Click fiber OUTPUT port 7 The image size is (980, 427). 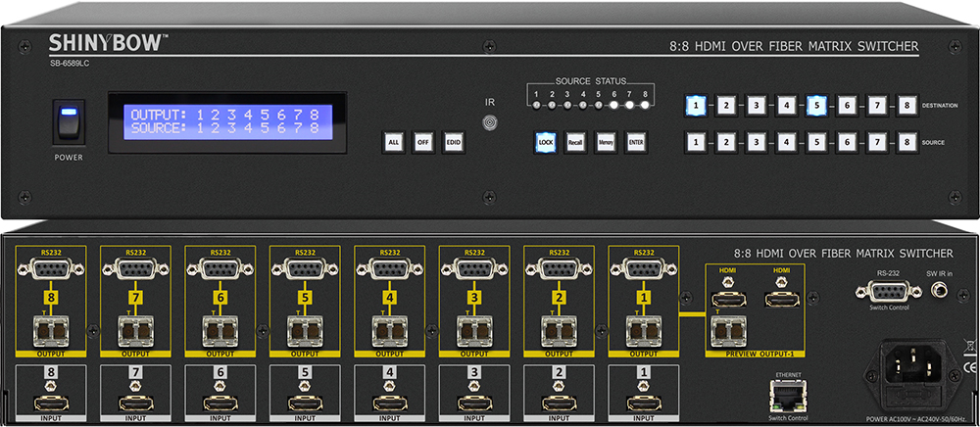(135, 330)
